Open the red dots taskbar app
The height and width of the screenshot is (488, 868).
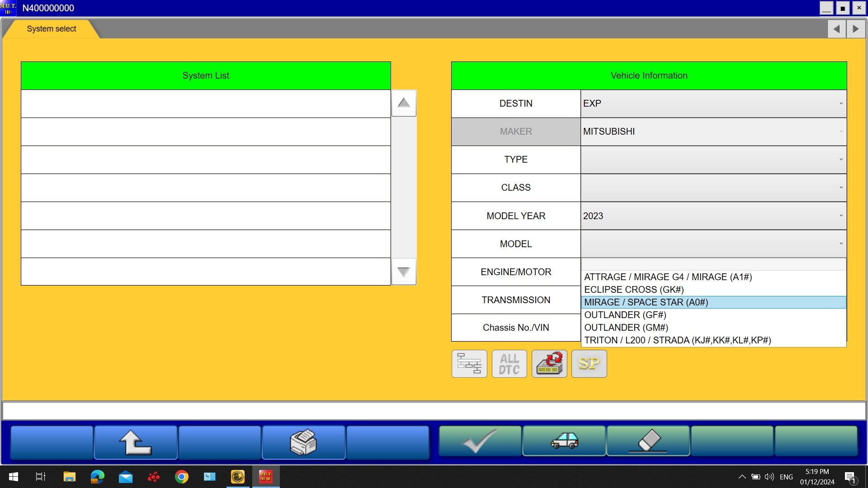click(154, 477)
